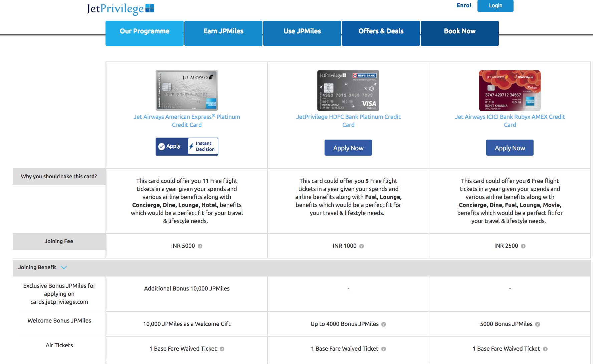
Task: Click the '6 Free flight tickets' description paragraph
Action: [510, 201]
